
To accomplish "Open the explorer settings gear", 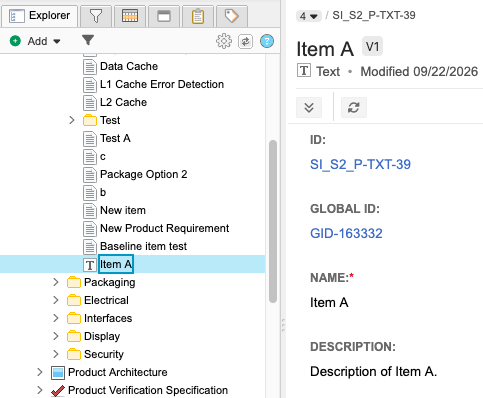I will pyautogui.click(x=224, y=41).
